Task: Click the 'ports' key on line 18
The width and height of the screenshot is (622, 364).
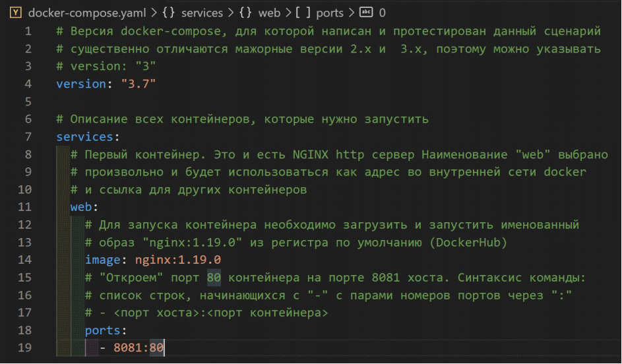Action: click(x=103, y=330)
